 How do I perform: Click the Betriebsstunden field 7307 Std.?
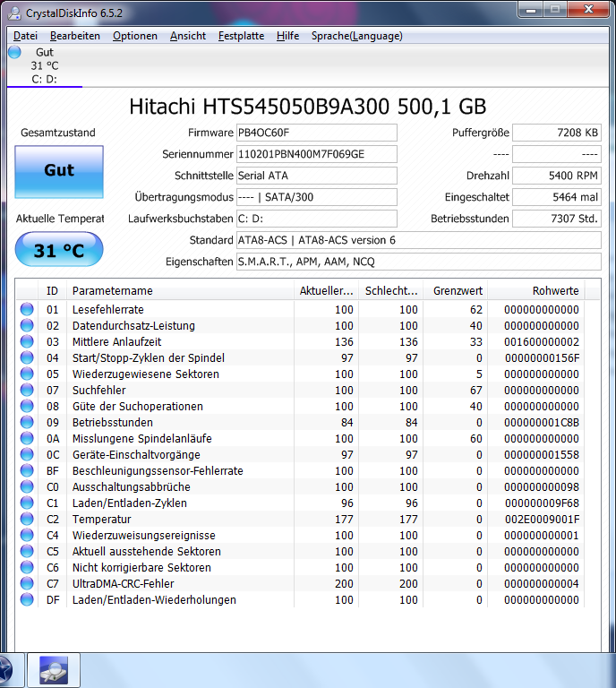(557, 219)
